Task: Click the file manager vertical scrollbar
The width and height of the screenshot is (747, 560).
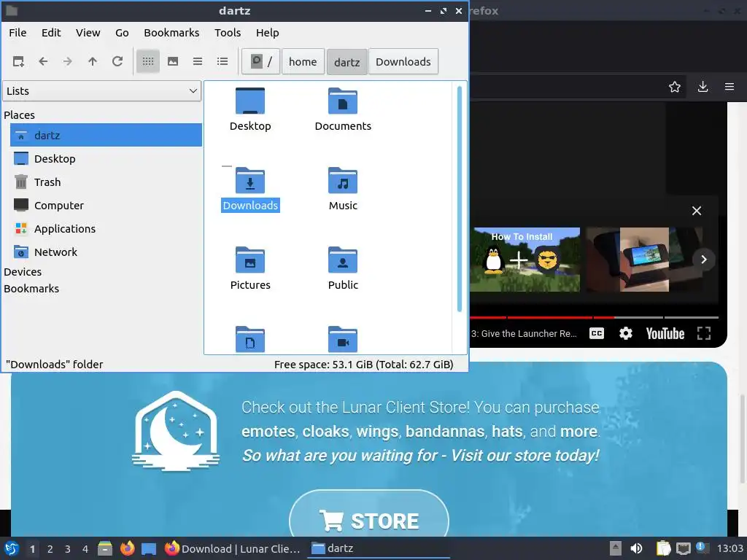Action: (460, 199)
